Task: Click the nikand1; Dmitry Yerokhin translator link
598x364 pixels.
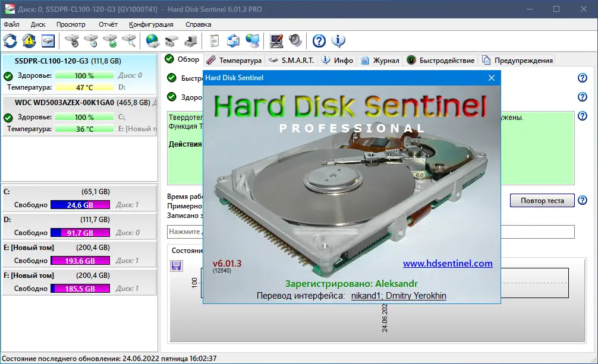Action: [398, 296]
